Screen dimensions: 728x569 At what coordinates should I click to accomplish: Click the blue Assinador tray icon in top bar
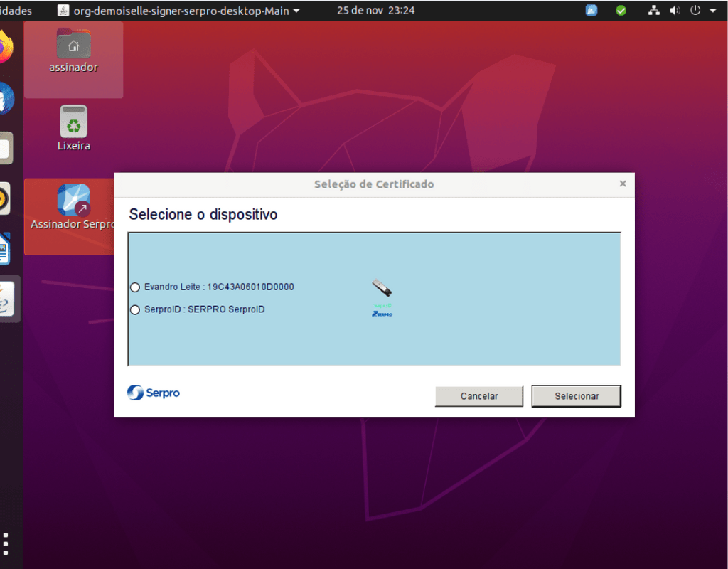click(591, 10)
